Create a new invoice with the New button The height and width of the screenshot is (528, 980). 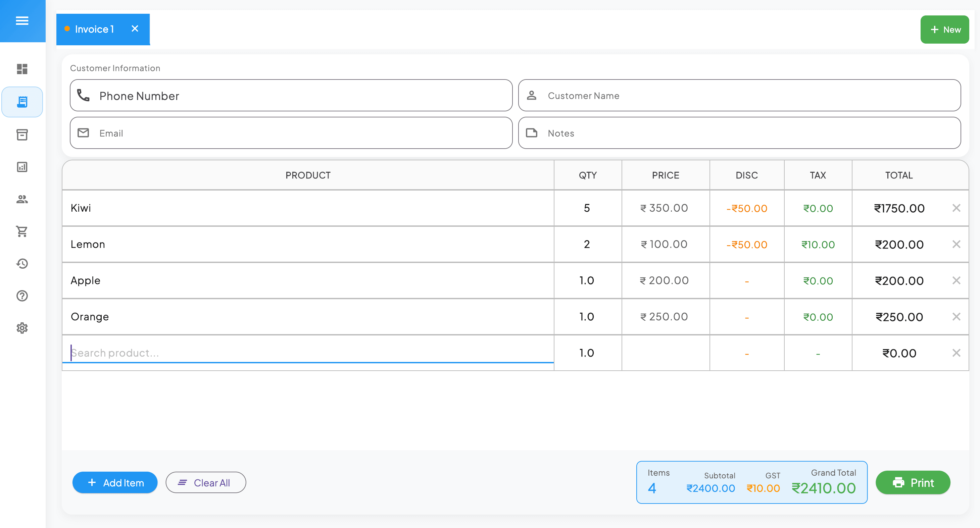945,29
